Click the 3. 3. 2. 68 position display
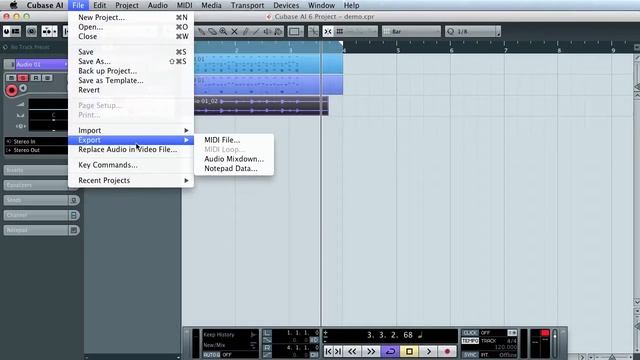This screenshot has width=640, height=360. pyautogui.click(x=391, y=335)
